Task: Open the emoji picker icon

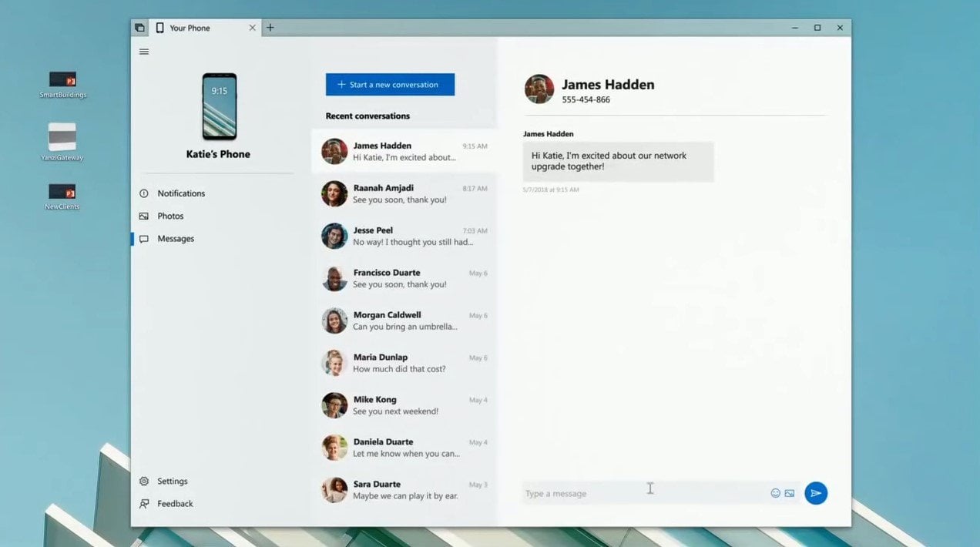Action: click(x=775, y=493)
